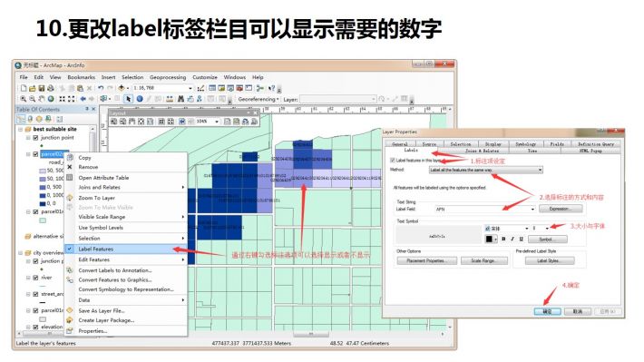Click the Undo arrow icon

(x=101, y=88)
